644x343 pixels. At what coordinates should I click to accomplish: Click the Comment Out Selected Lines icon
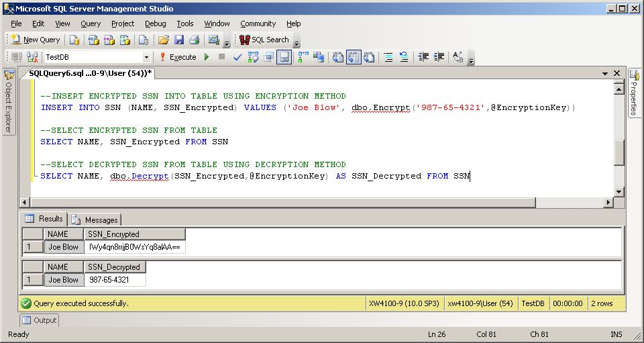[x=388, y=57]
